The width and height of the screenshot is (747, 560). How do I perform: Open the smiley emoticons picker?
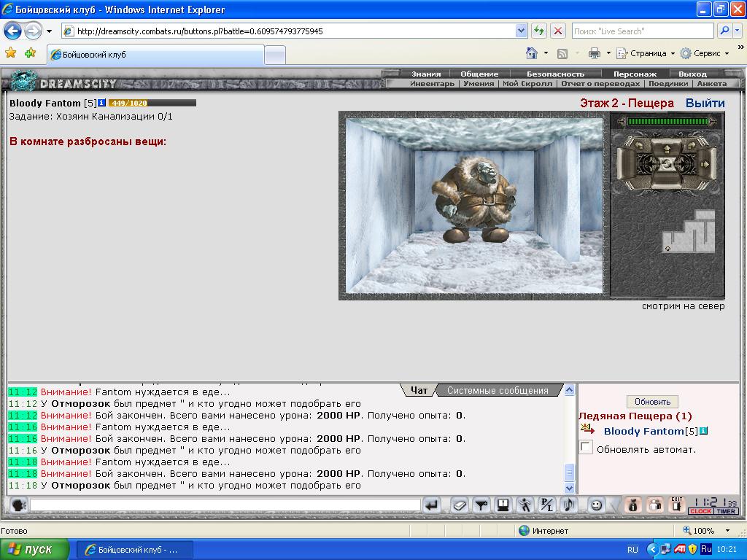[596, 505]
